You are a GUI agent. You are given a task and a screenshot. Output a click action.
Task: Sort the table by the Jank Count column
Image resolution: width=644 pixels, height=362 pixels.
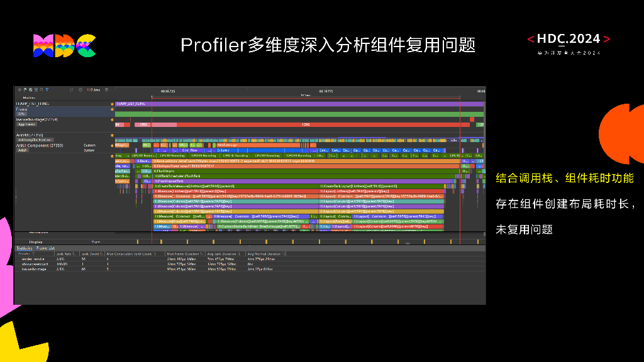(x=91, y=253)
